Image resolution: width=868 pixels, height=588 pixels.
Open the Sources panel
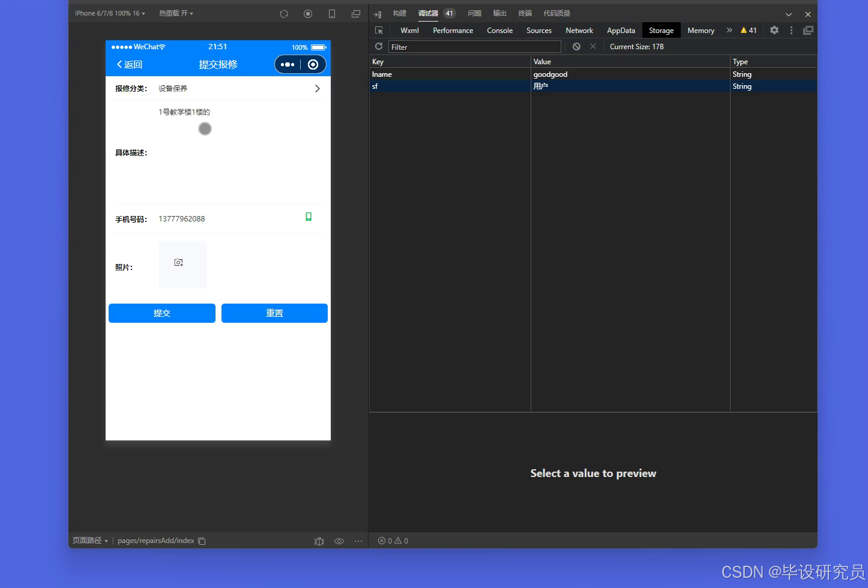539,30
